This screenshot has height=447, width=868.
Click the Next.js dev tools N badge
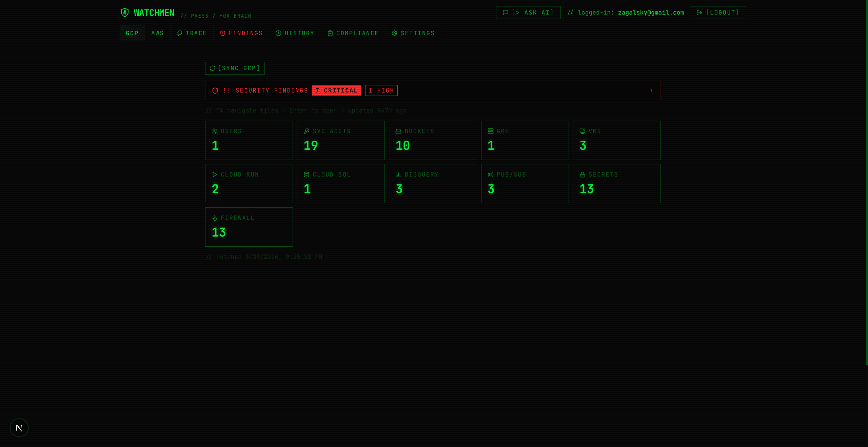(x=19, y=428)
